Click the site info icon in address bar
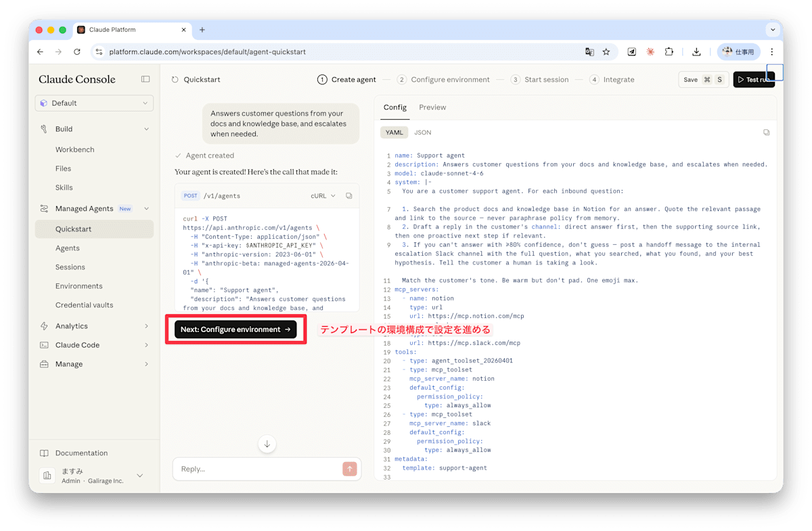This screenshot has height=531, width=812. (x=99, y=51)
